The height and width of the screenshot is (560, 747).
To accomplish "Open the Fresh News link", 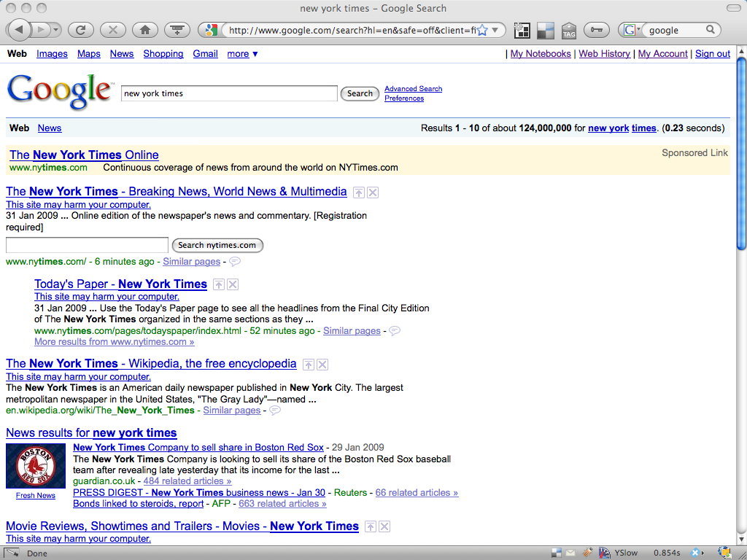I will pos(35,495).
